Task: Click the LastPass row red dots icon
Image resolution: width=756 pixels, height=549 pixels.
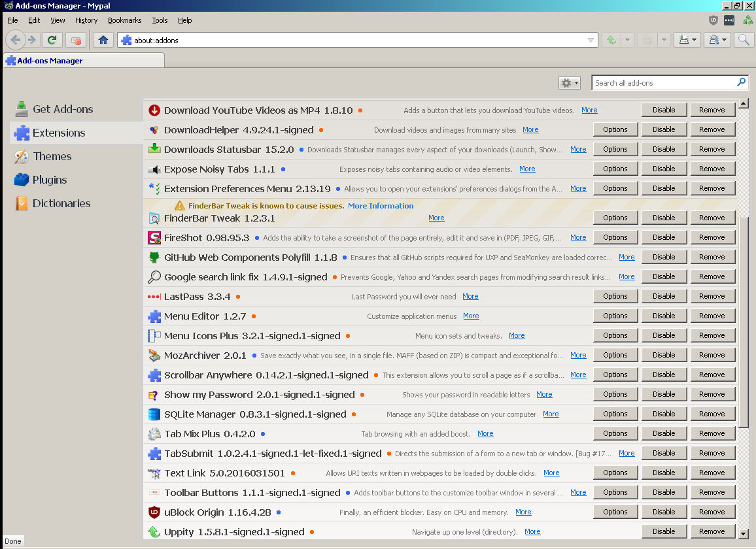Action: pos(154,297)
